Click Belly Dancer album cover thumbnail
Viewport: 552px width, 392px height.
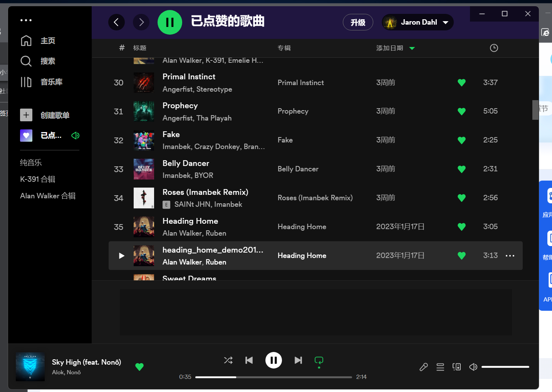coord(144,169)
